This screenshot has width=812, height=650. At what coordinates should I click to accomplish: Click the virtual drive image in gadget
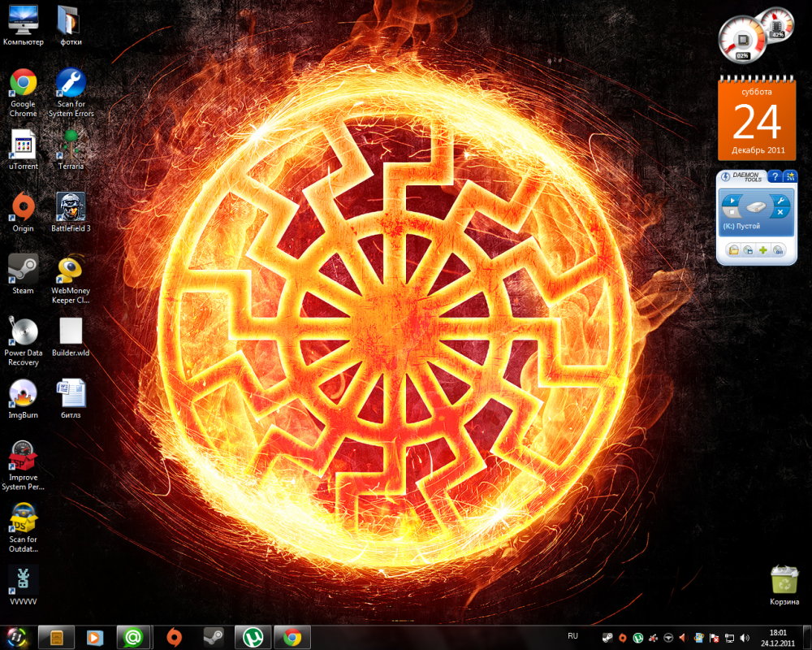(x=756, y=207)
